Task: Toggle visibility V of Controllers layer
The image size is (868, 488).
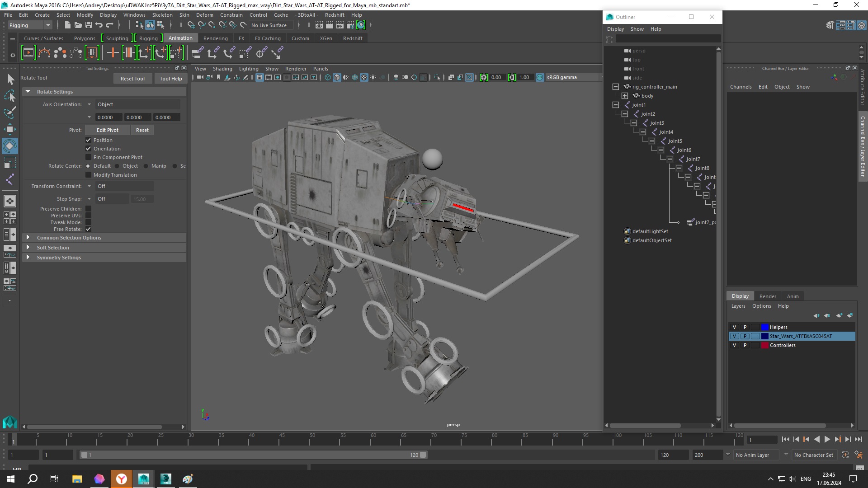Action: 734,345
